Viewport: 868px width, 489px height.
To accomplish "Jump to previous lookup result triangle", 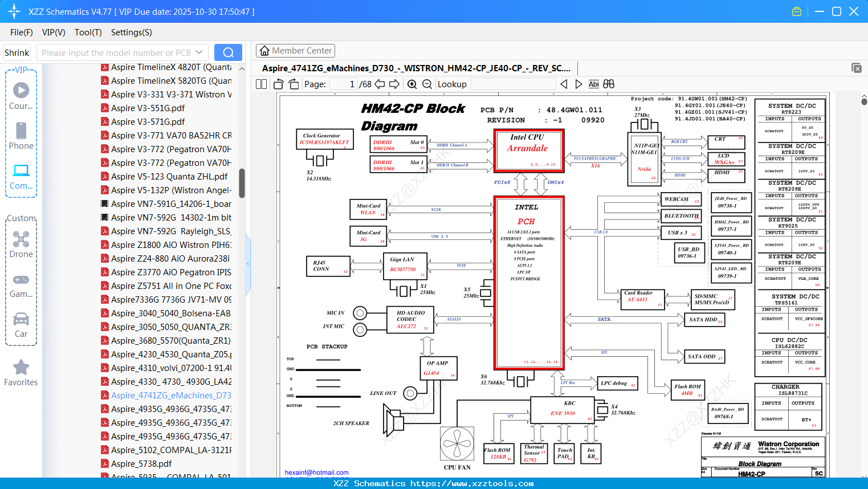I will pos(564,84).
